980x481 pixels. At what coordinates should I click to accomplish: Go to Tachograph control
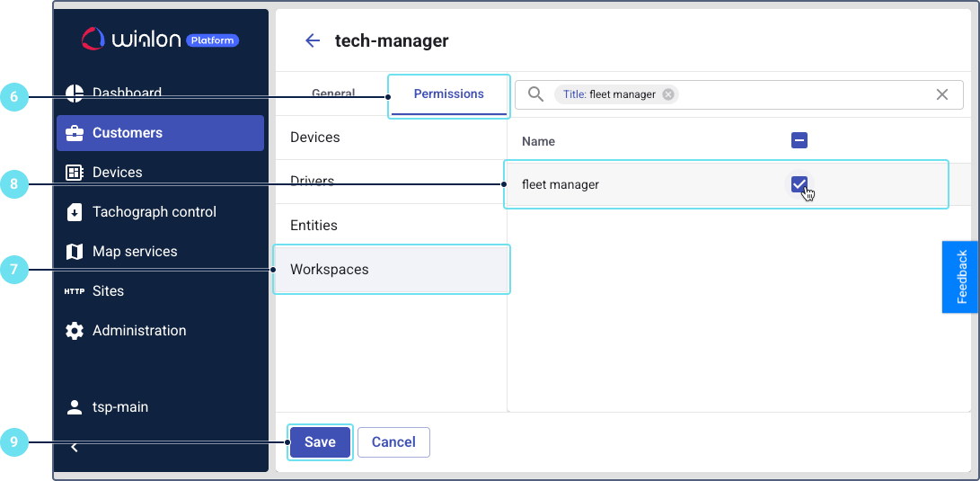click(154, 212)
